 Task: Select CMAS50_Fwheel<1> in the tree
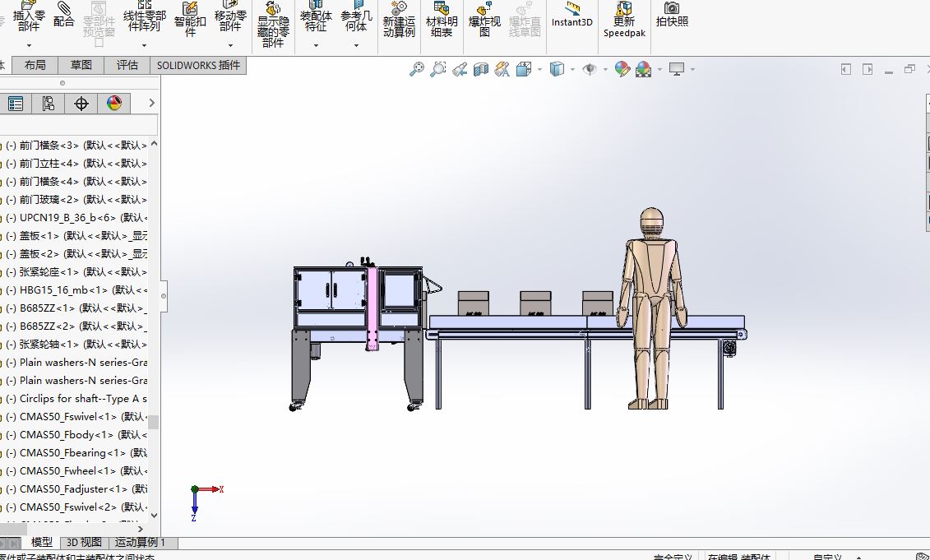point(76,471)
